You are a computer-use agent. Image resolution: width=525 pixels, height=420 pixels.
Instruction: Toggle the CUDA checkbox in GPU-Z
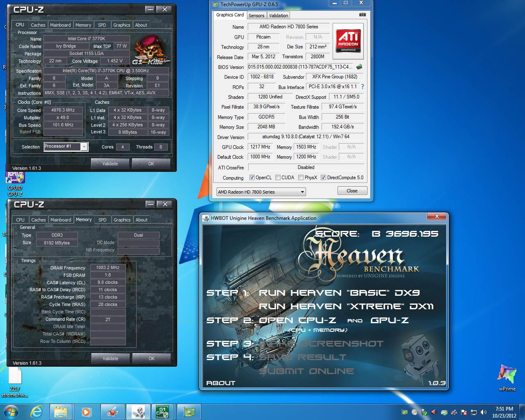(278, 178)
